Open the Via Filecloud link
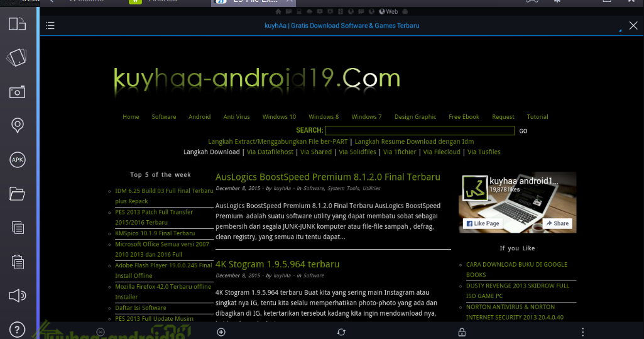Screen dimensions: 644x339 pyautogui.click(x=442, y=152)
